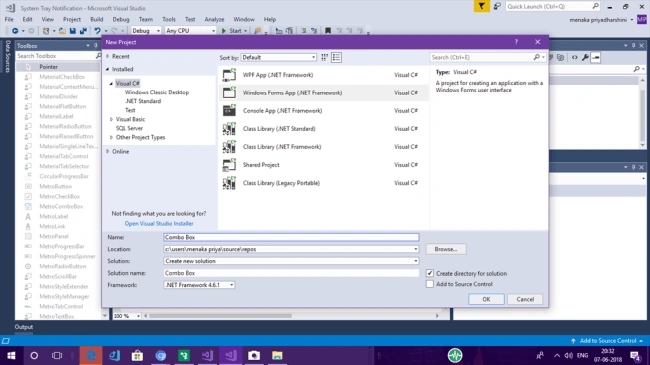This screenshot has width=650, height=365.
Task: Select Windows Forms App (.NET Framework) template
Action: click(x=323, y=93)
